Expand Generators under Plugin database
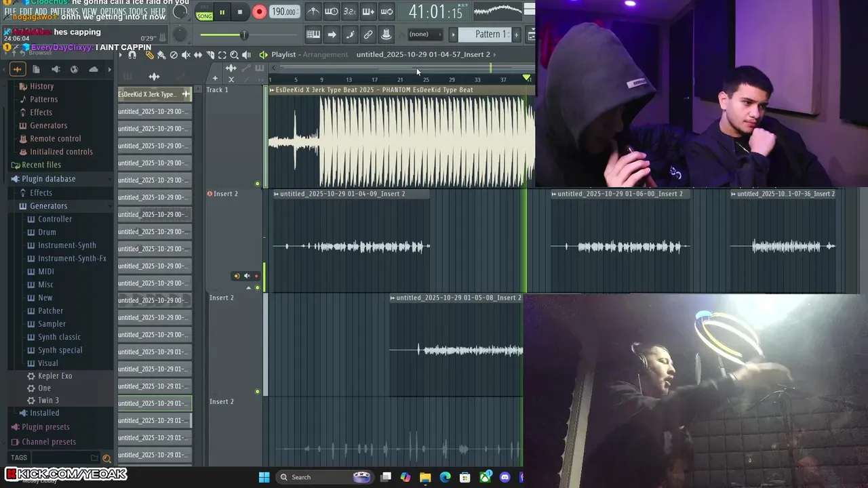 (48, 206)
